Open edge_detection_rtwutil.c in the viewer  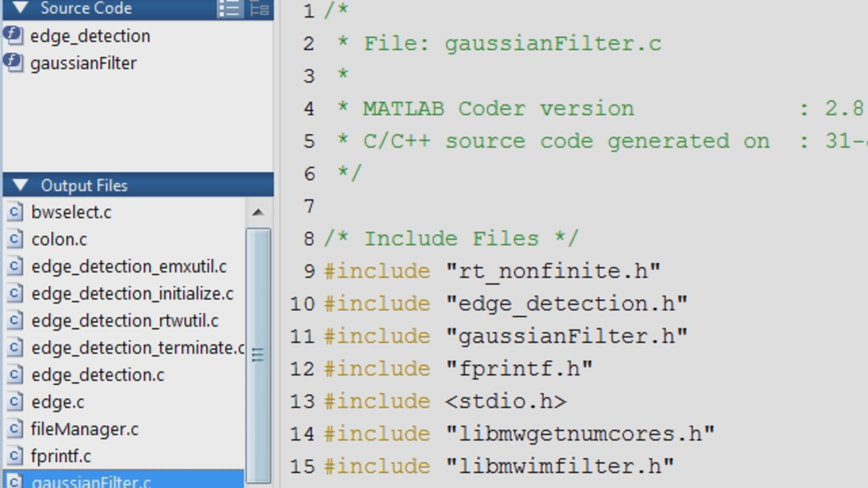(125, 321)
